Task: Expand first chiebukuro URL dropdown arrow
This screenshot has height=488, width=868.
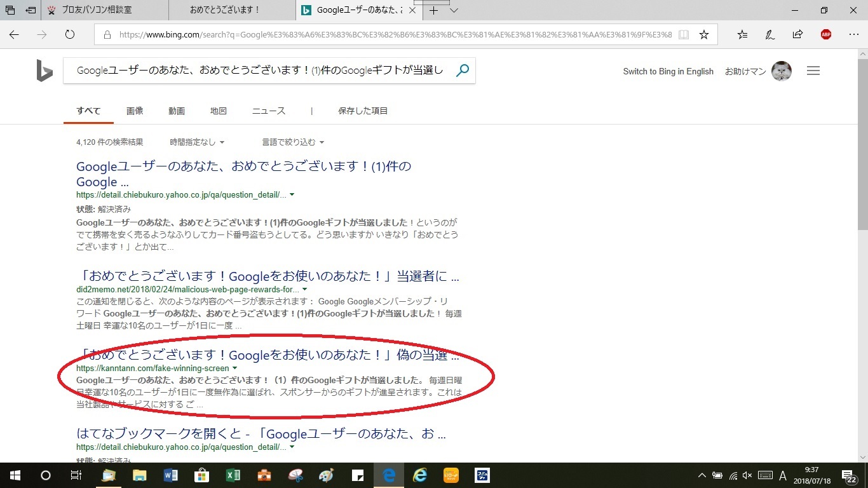Action: click(x=292, y=195)
